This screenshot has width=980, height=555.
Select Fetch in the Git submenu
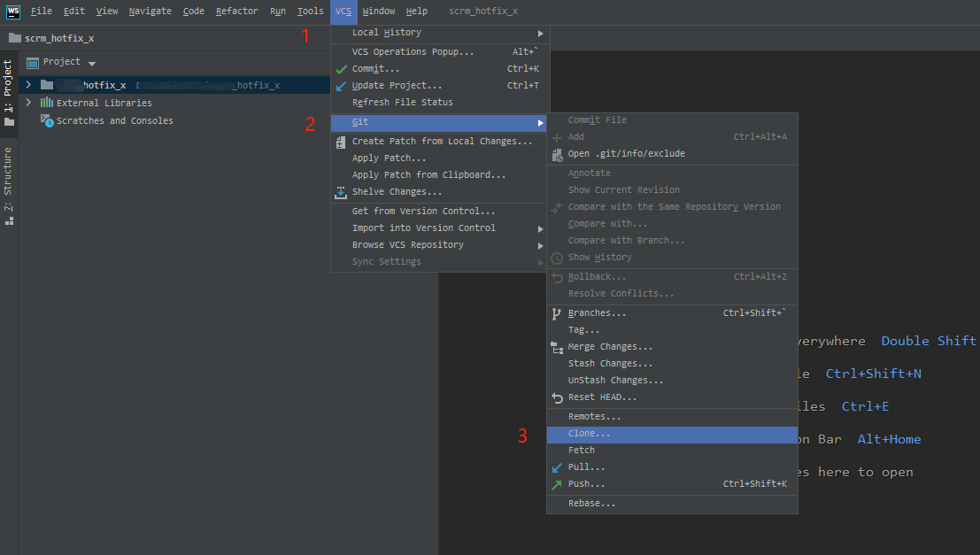pos(673,451)
